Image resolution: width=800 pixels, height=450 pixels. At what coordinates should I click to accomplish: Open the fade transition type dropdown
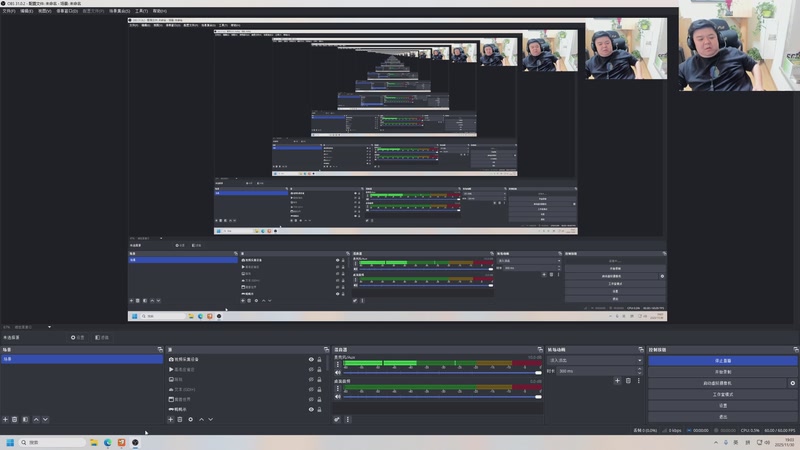click(x=595, y=360)
